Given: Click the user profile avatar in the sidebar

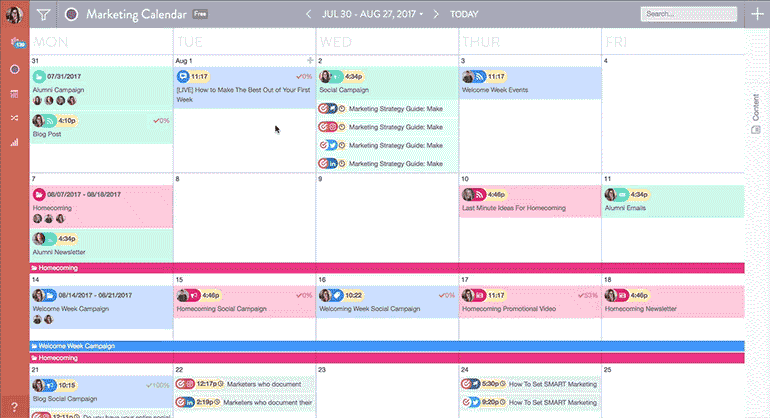Looking at the screenshot, I should [14, 14].
